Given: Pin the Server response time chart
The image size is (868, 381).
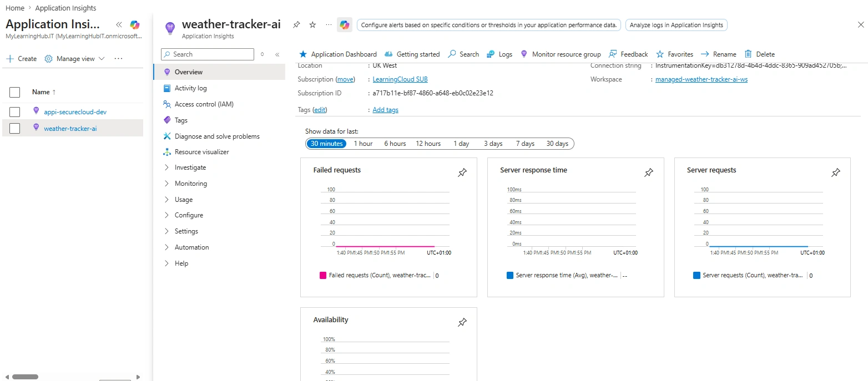Looking at the screenshot, I should (x=648, y=173).
